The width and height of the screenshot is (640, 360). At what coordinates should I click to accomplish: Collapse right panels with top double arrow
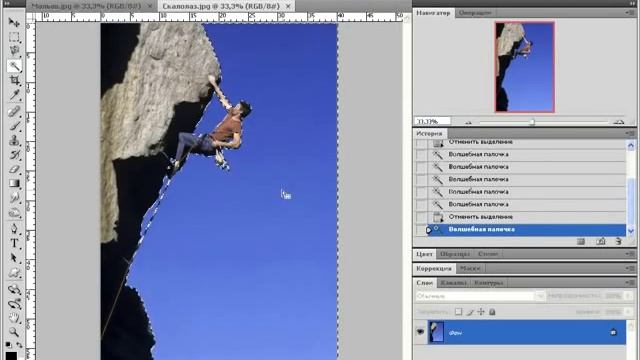[631, 4]
